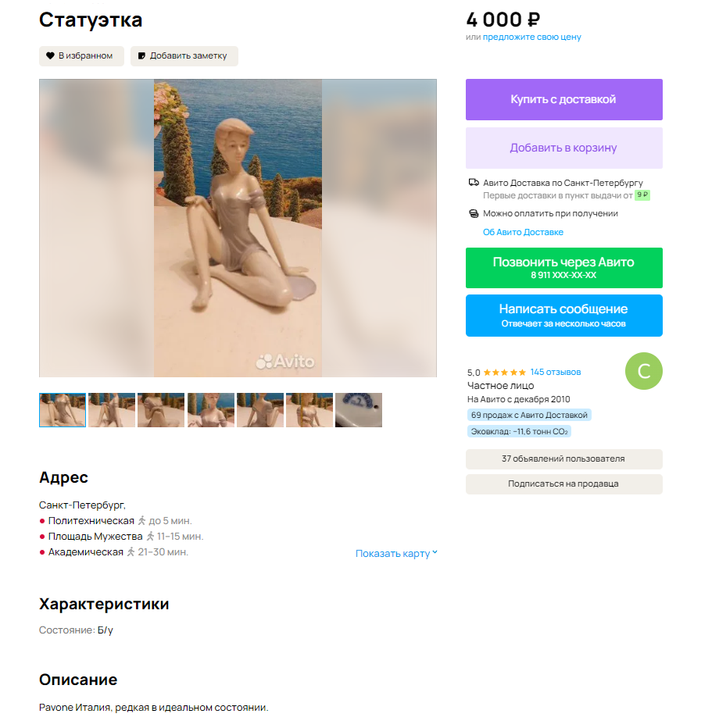Screen dimensions: 719x728
Task: Click 'Позвонить через Авито' green button
Action: [563, 268]
